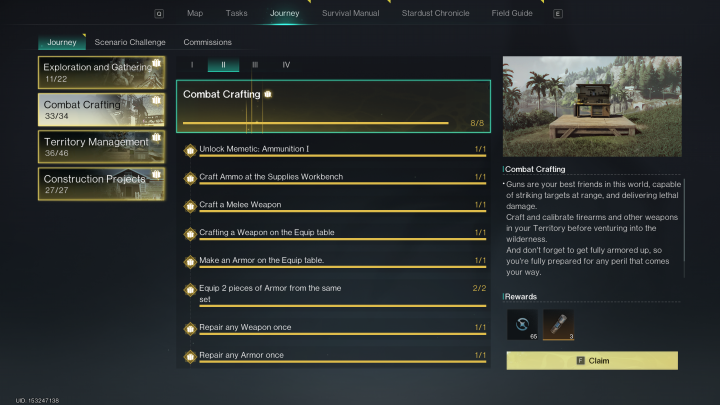Select 'Craft a Melee Weapon' task text
This screenshot has width=720, height=405.
click(x=240, y=205)
